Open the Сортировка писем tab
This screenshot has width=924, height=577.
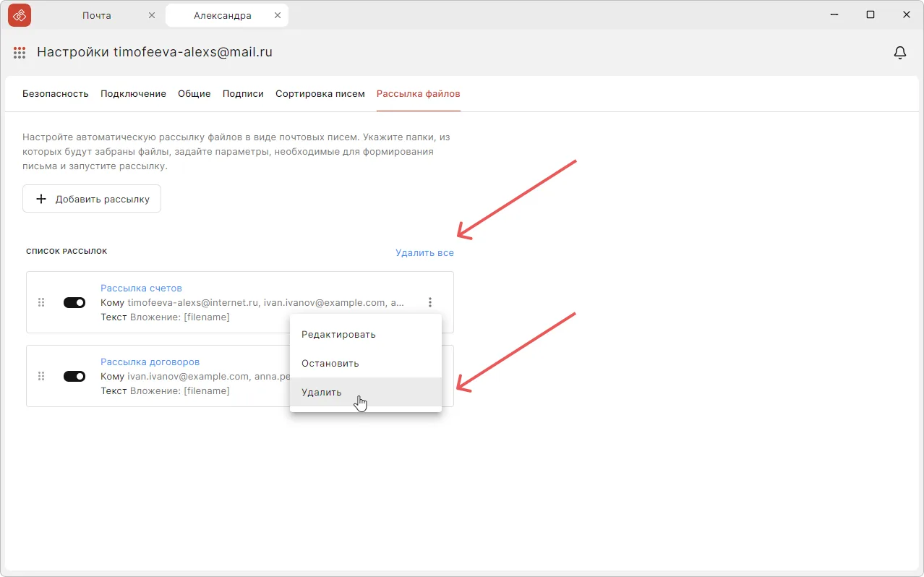click(x=320, y=94)
